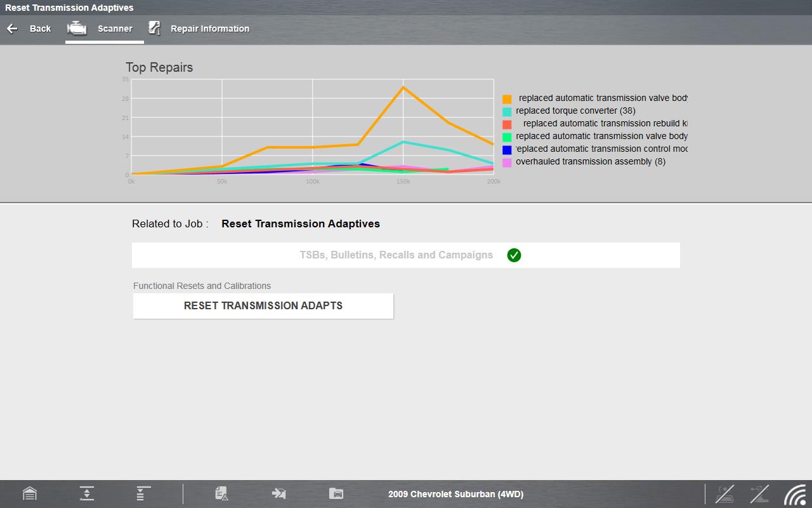Image resolution: width=812 pixels, height=508 pixels.
Task: Click the list menu icon in bottom bar
Action: pos(143,493)
